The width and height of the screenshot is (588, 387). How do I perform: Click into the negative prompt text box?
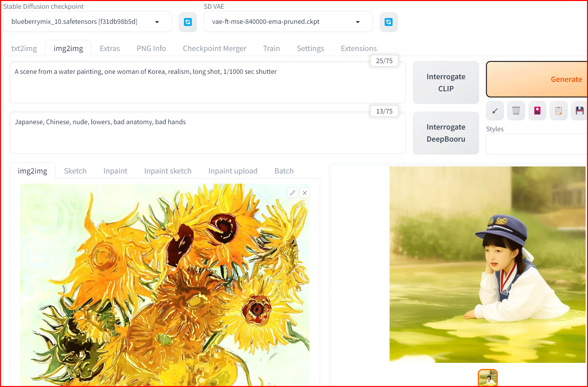tap(208, 133)
